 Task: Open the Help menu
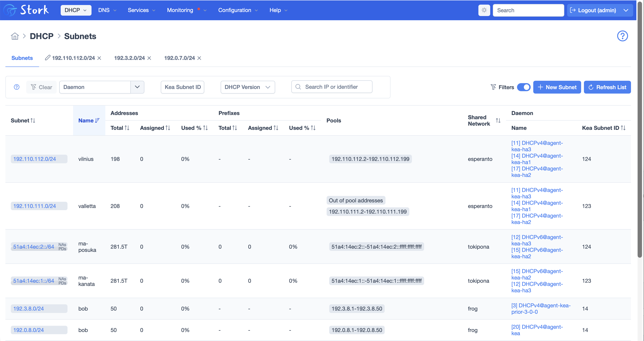(x=278, y=10)
